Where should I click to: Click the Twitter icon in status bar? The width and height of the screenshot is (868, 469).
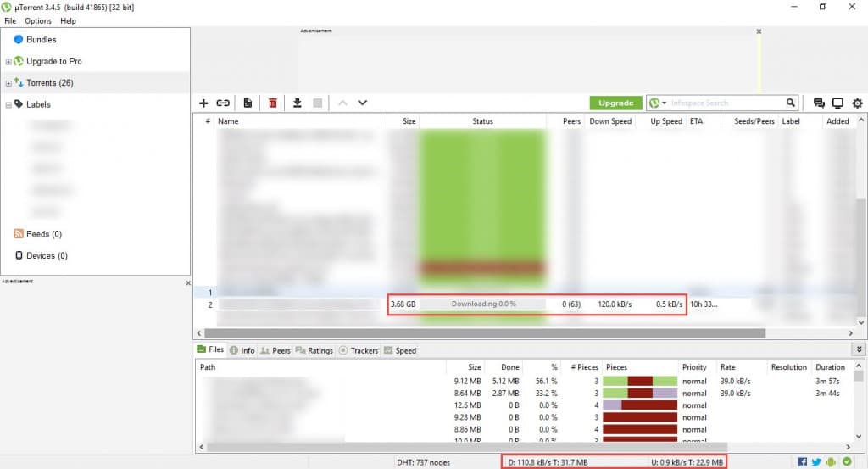tap(816, 461)
